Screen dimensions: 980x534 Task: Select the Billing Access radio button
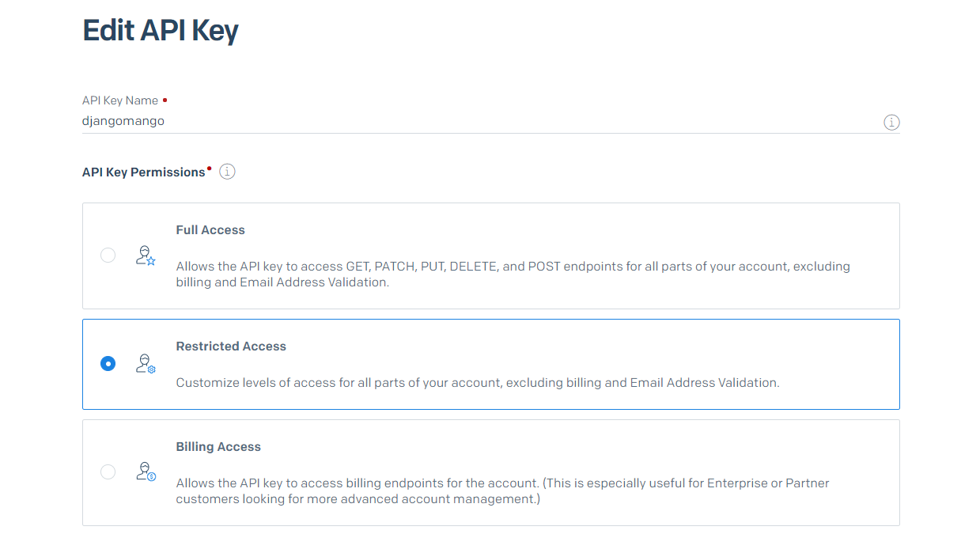pyautogui.click(x=108, y=472)
